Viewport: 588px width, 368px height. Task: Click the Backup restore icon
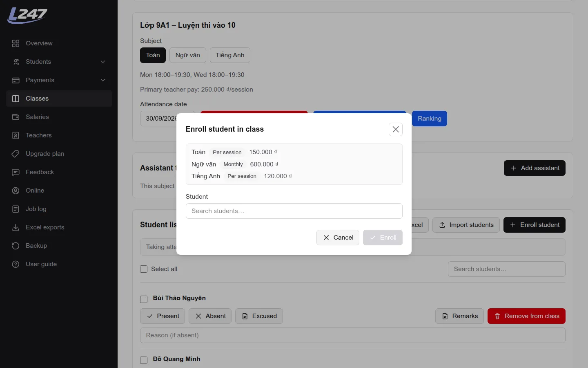[x=16, y=246]
